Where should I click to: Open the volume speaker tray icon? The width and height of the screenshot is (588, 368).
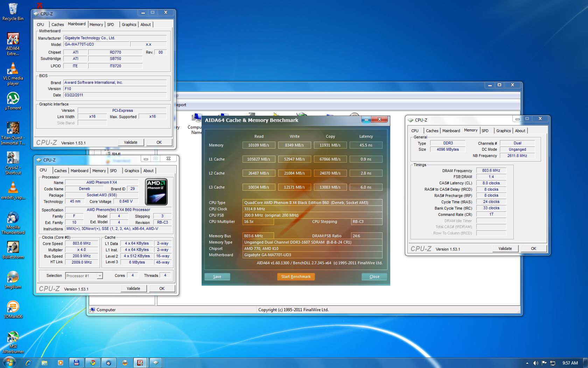point(535,363)
